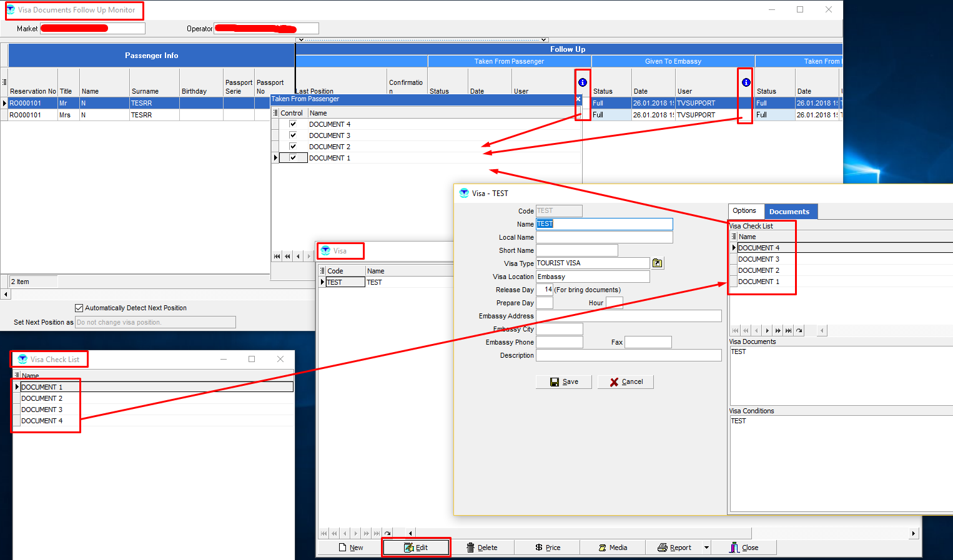Viewport: 953px width, 560px height.
Task: Uncheck the DOCUMENT 4 control checkbox
Action: coord(293,124)
